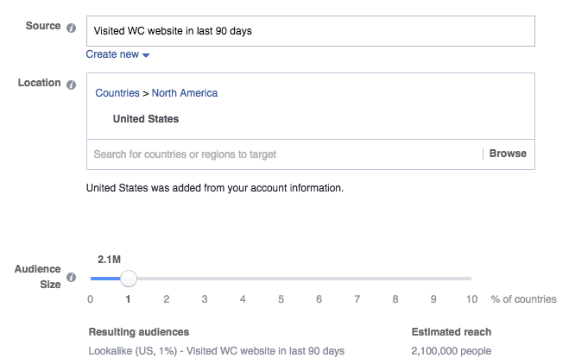Click the info icon beside Source
Image resolution: width=588 pixels, height=364 pixels.
click(71, 28)
